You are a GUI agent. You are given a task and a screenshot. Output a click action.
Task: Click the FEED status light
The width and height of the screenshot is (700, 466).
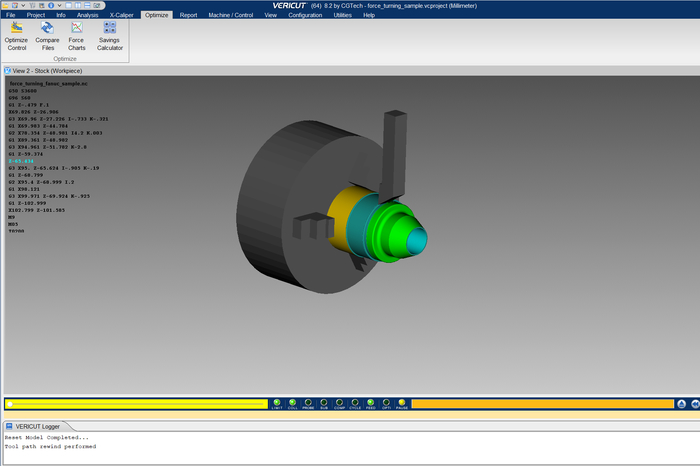tap(371, 404)
